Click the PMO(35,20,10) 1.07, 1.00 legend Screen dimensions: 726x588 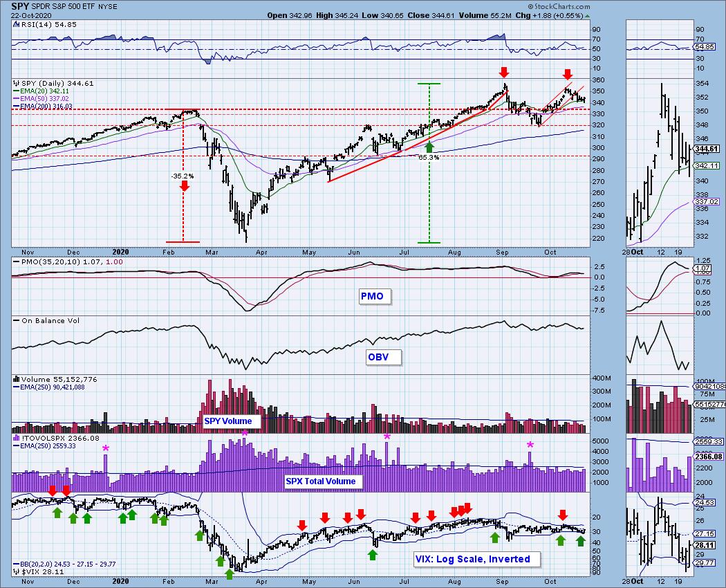pyautogui.click(x=68, y=261)
